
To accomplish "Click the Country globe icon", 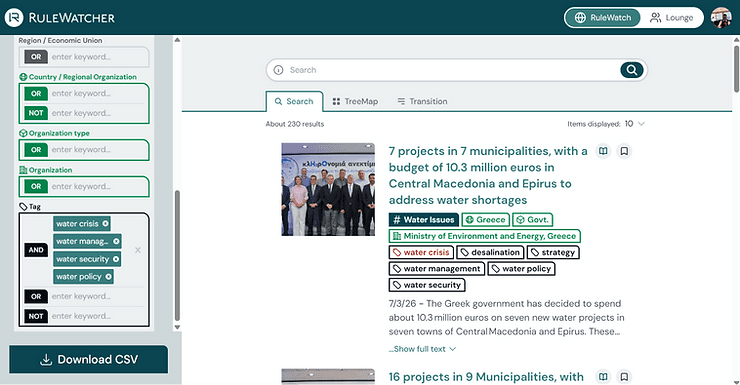I will tap(23, 77).
